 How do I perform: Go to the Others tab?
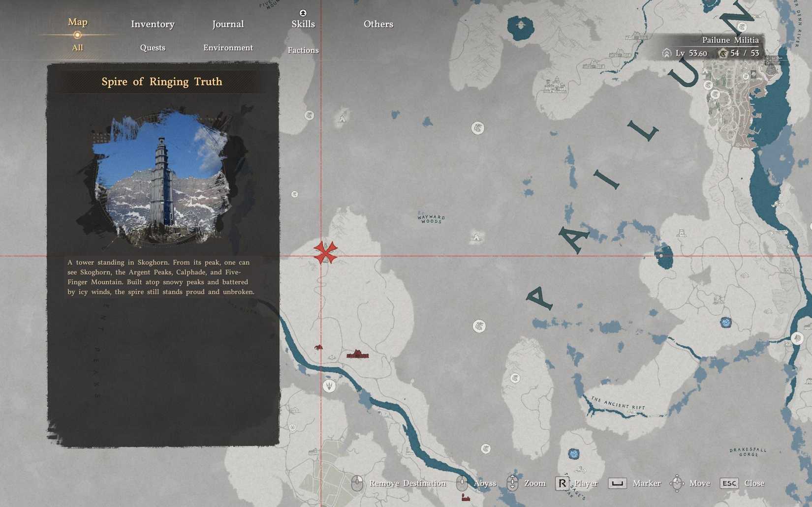coord(378,24)
